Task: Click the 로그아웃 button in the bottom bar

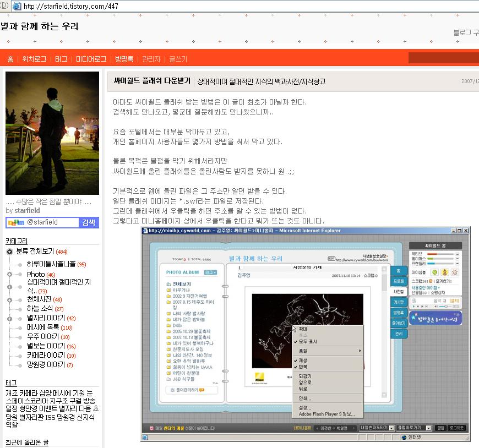Action: (456, 428)
